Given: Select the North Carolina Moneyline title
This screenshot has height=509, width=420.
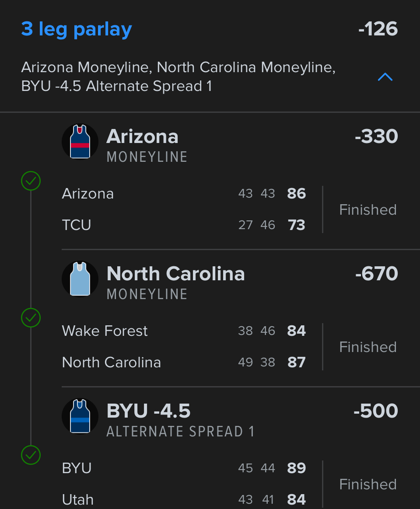Looking at the screenshot, I should 175,274.
